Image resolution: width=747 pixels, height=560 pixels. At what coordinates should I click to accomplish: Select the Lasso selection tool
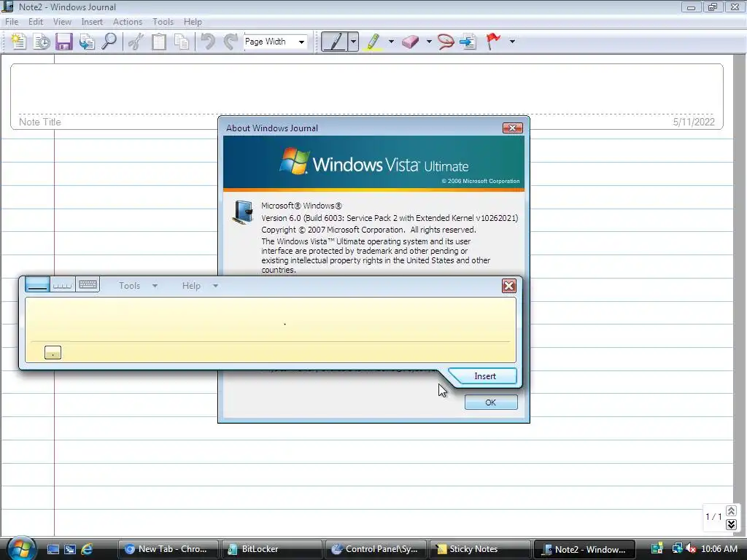tap(446, 42)
